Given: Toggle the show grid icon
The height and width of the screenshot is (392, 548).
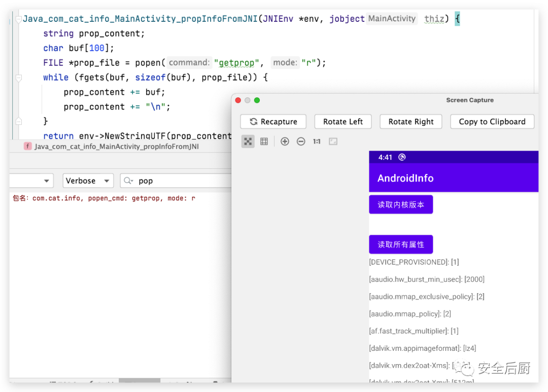Looking at the screenshot, I should (x=264, y=141).
